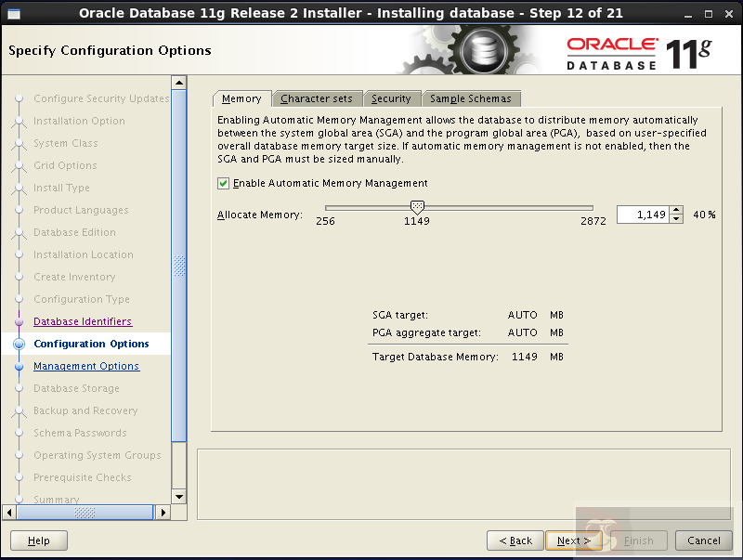
Task: Click the step marker next to Configuration Options
Action: 20,344
